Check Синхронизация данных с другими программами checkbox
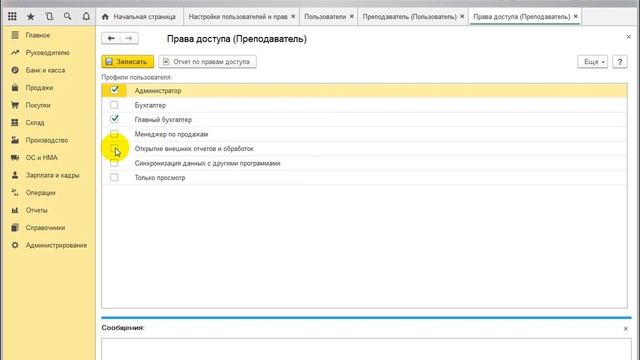 click(114, 163)
